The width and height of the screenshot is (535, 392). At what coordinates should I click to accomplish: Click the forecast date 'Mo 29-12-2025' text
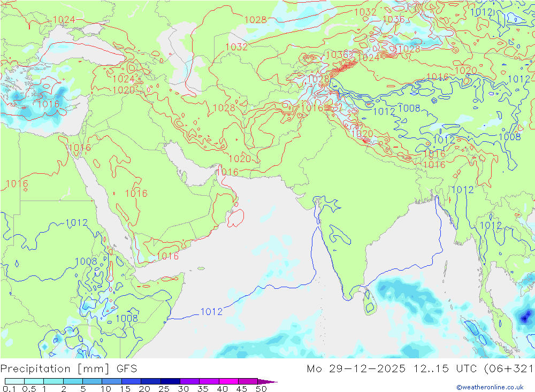pyautogui.click(x=356, y=369)
